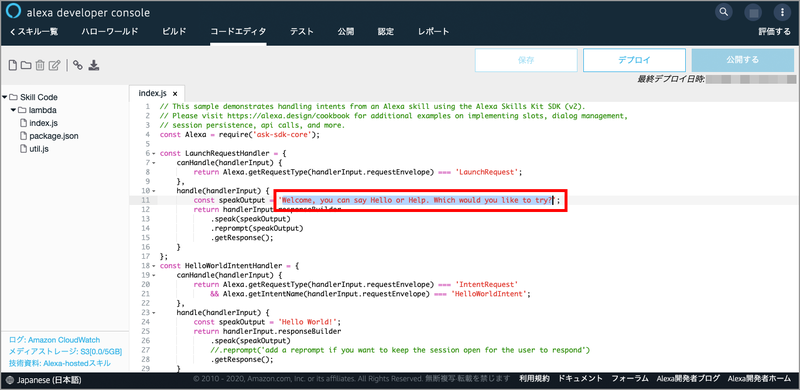Create a new file with the file icon
The image size is (800, 390).
[13, 65]
